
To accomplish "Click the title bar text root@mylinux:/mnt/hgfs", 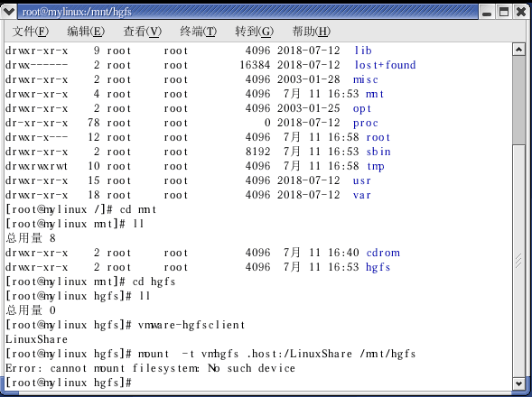I will coord(77,12).
